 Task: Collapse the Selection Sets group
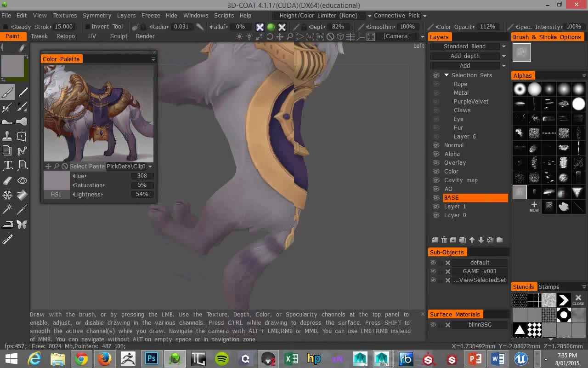point(446,75)
